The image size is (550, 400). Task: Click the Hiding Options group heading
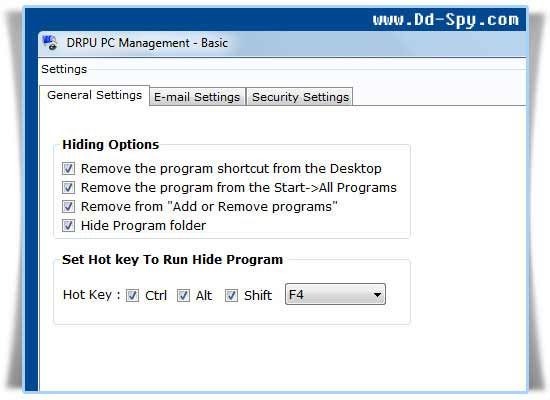[x=110, y=145]
